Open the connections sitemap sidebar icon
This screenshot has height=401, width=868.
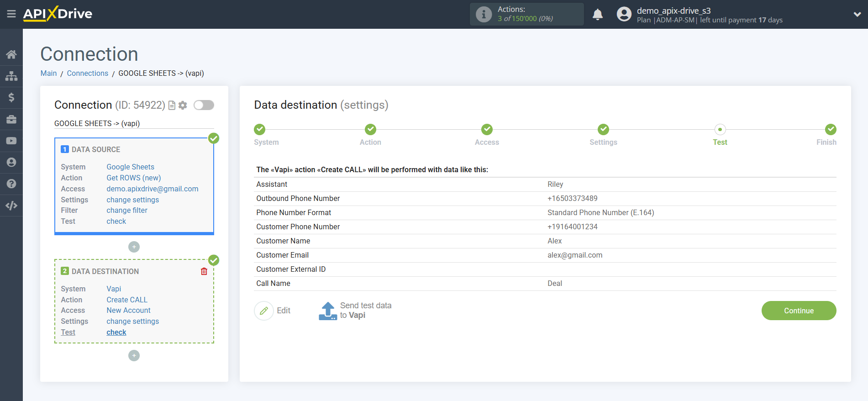[x=11, y=76]
